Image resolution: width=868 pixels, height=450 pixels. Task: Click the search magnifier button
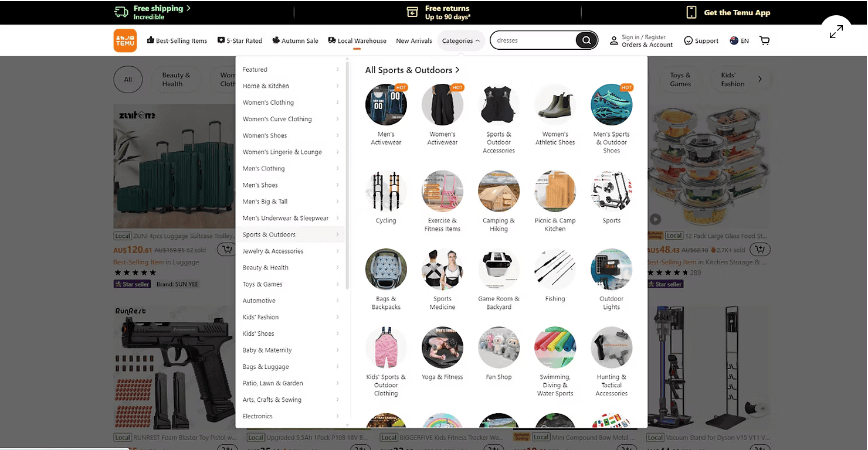tap(586, 40)
